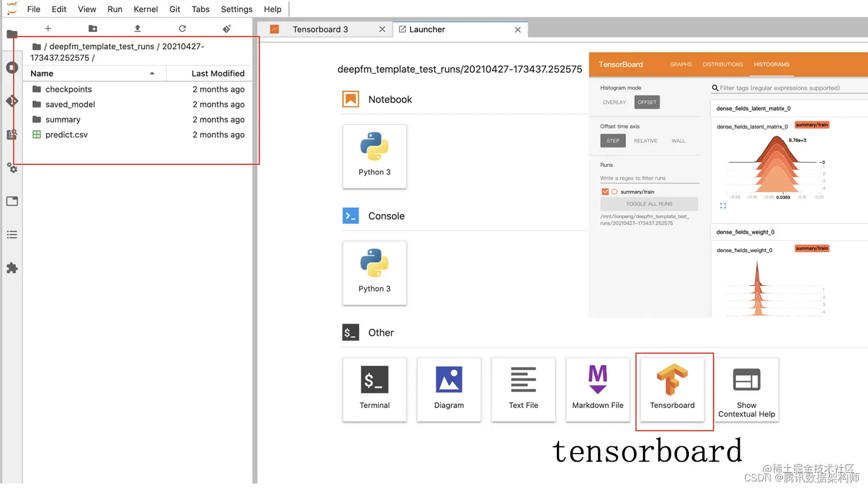Click the Refresh File List icon
Image resolution: width=868 pixels, height=488 pixels.
click(x=182, y=28)
